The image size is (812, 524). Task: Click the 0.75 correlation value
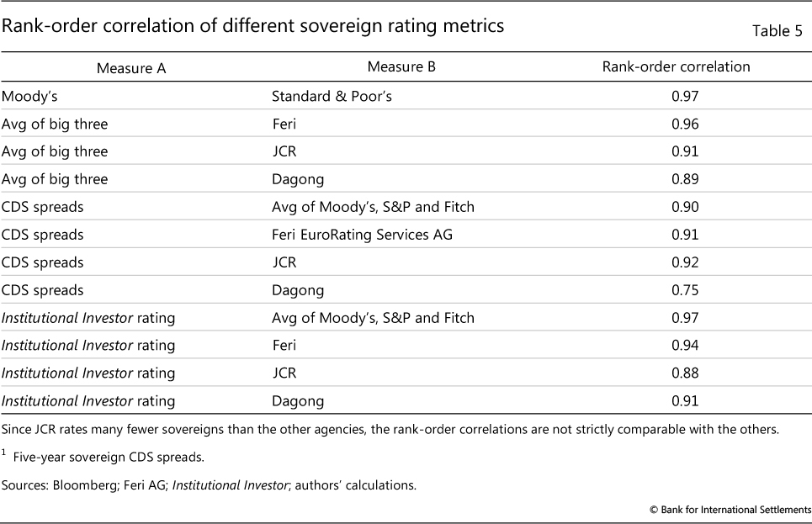click(x=686, y=290)
